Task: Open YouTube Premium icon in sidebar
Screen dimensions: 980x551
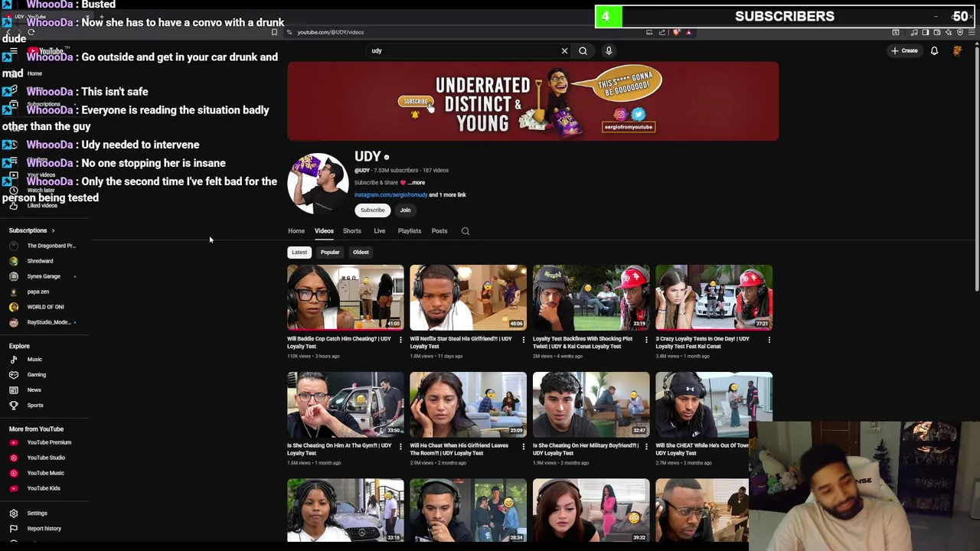Action: (x=13, y=442)
